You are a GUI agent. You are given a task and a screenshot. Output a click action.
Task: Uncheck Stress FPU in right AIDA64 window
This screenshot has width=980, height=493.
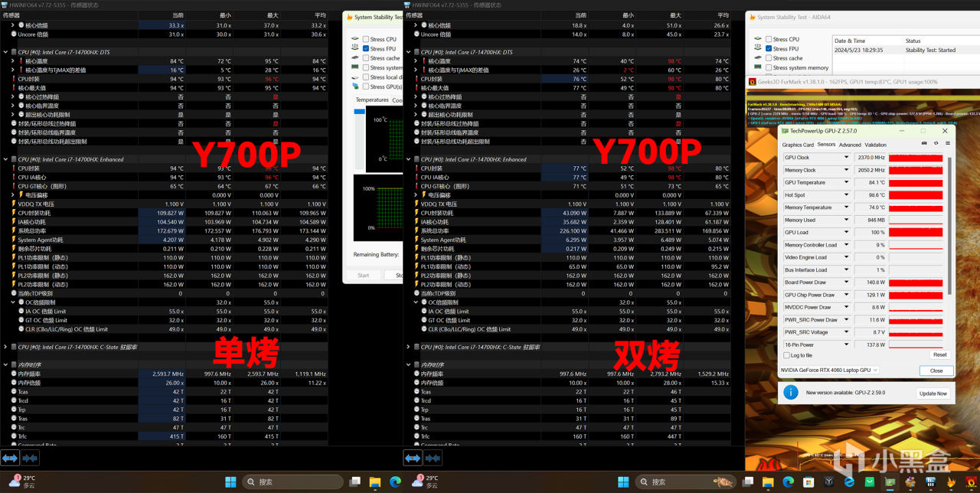tap(768, 48)
